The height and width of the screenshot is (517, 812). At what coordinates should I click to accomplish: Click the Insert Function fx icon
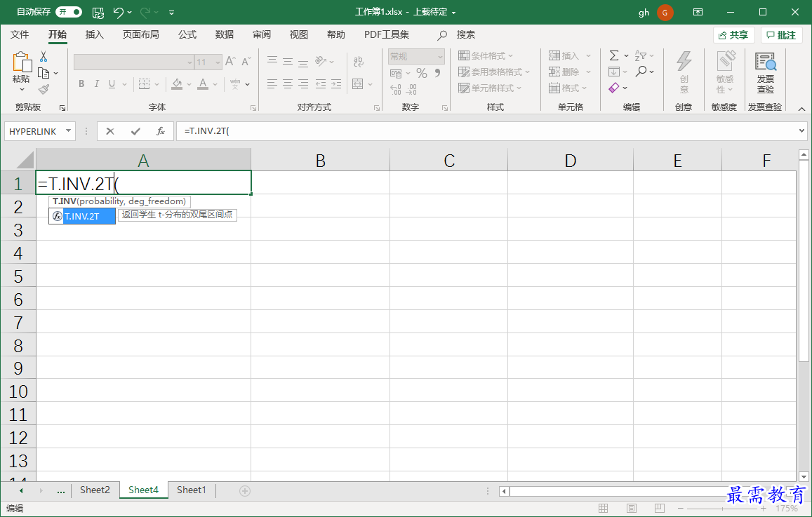point(161,131)
